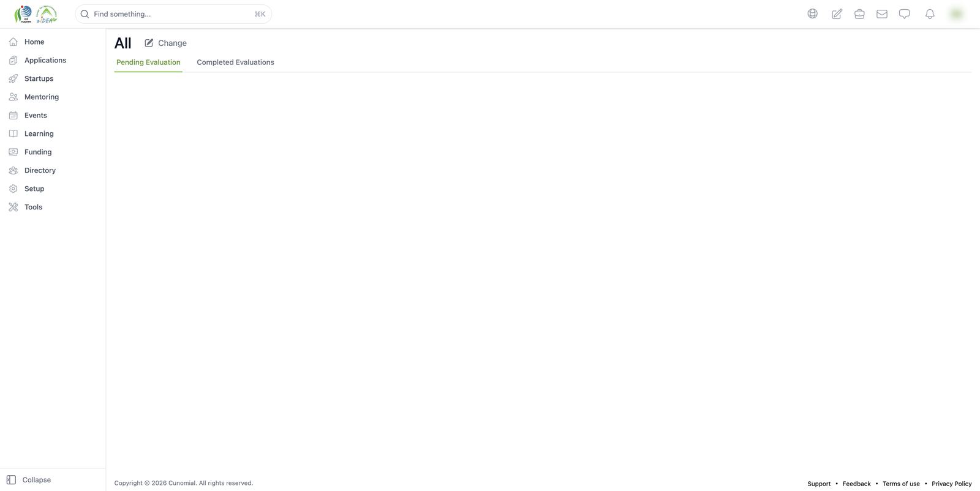Image resolution: width=980 pixels, height=491 pixels.
Task: Click the Cunomial copyright notice text
Action: pos(184,483)
